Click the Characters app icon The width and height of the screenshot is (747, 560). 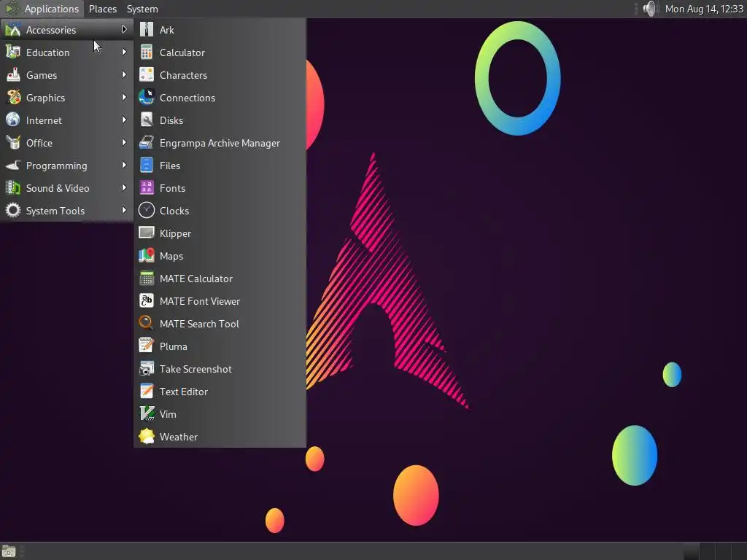pos(146,75)
